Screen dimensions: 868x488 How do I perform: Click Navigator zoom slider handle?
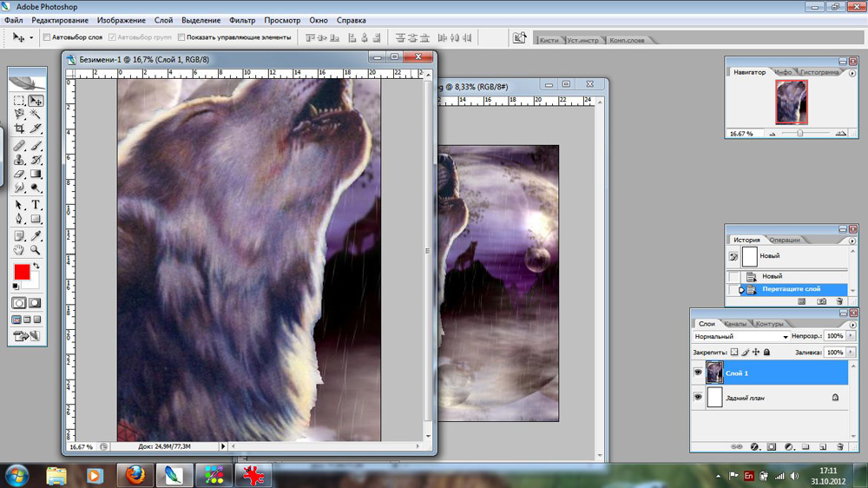click(800, 134)
